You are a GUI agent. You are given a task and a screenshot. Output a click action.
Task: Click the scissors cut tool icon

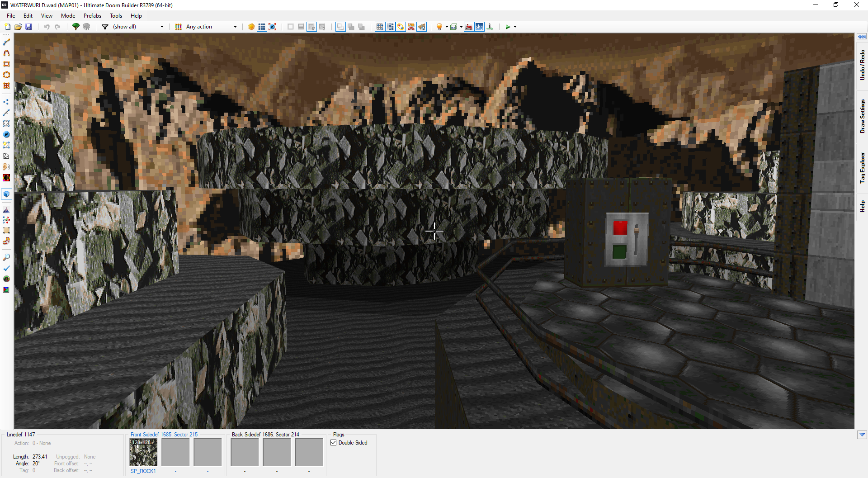pyautogui.click(x=411, y=27)
